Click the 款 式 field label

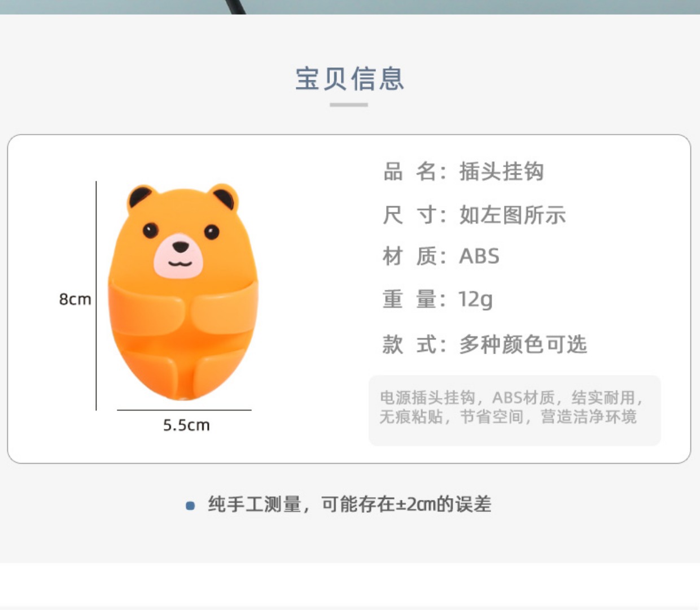tap(414, 344)
